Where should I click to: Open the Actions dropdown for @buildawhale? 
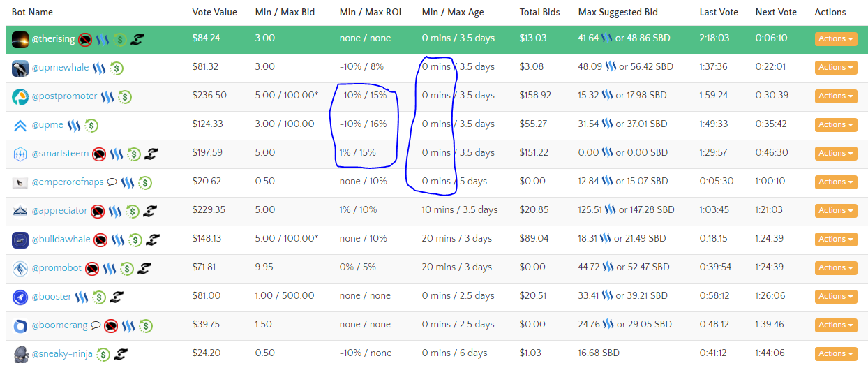click(x=835, y=240)
